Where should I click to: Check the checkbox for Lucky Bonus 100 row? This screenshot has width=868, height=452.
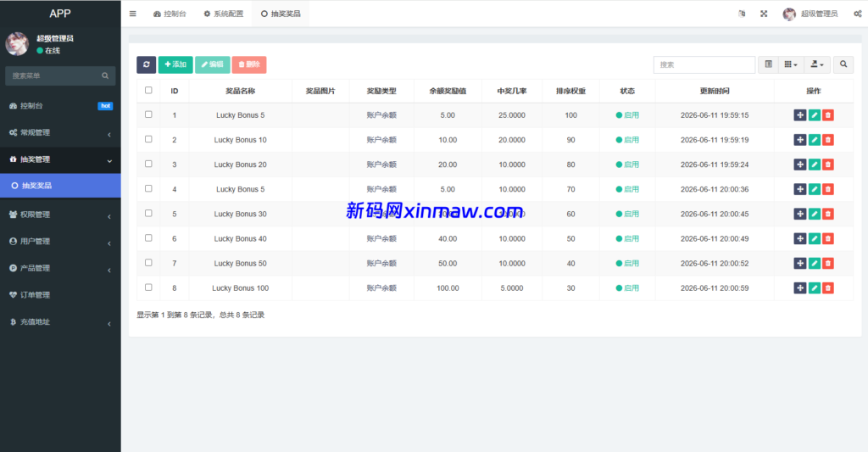(148, 287)
